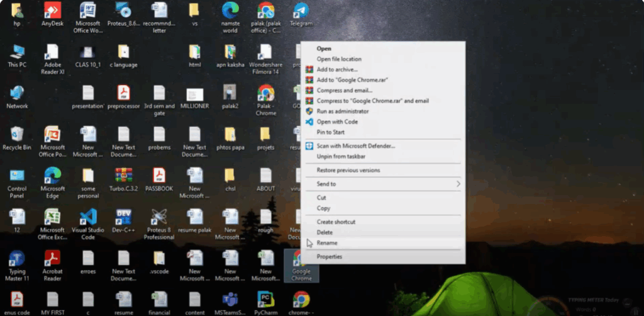Image resolution: width=644 pixels, height=316 pixels.
Task: Select the Microsoft Office PowerPoint icon
Action: pyautogui.click(x=53, y=142)
